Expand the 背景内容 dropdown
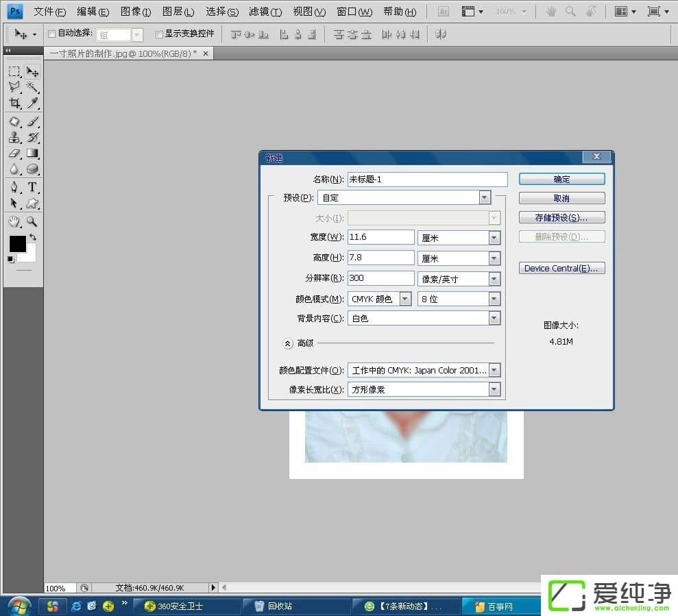 494,318
